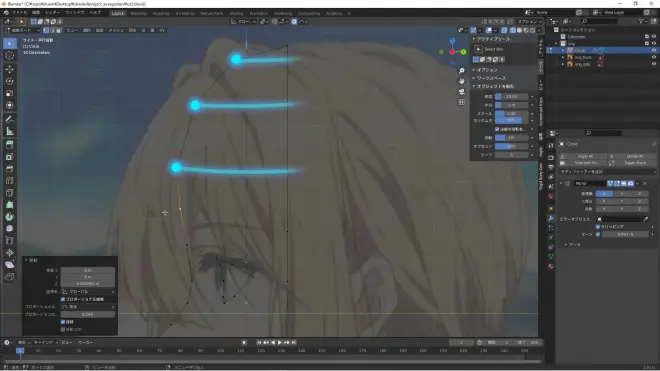The height and width of the screenshot is (371, 660).
Task: Select the Loop Cut tool
Action: click(x=10, y=181)
